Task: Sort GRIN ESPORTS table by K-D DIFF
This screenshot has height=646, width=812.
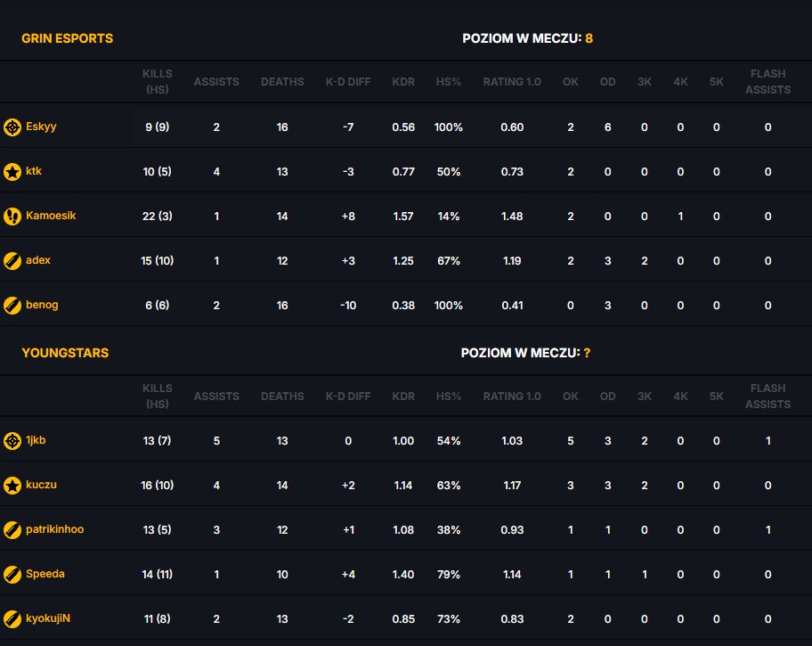Action: 348,82
